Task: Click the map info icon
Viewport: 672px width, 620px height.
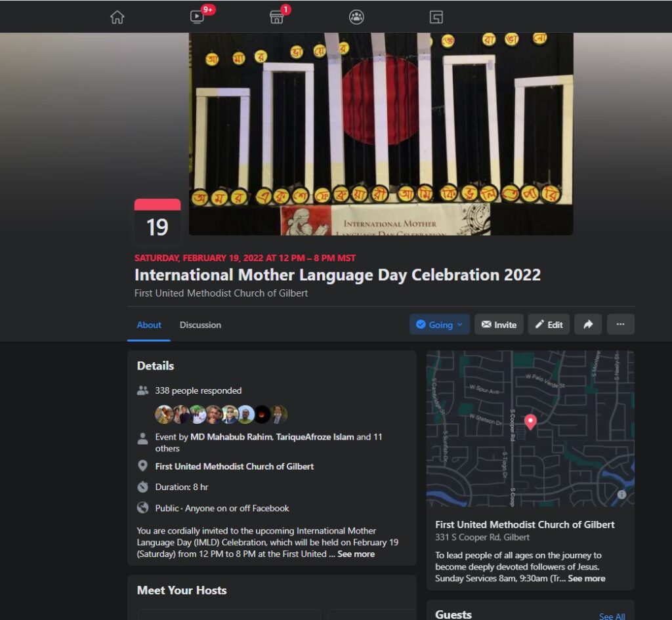Action: tap(621, 494)
